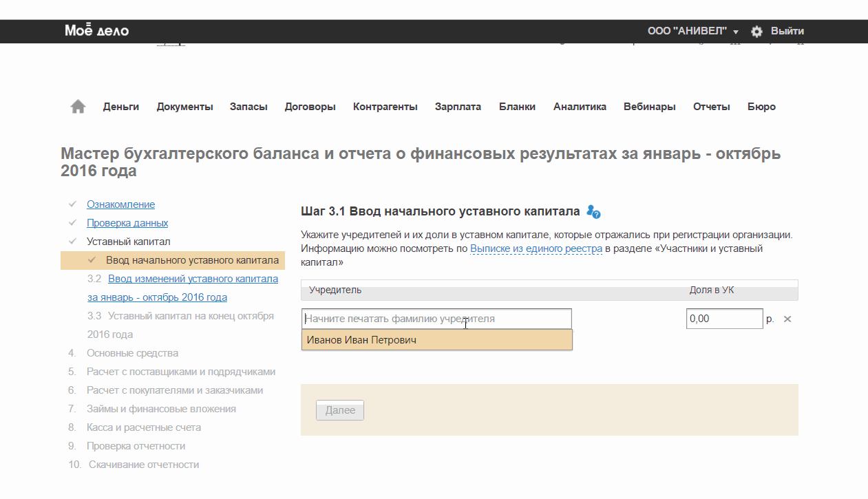The width and height of the screenshot is (868, 499).
Task: Open the Деньги menu
Action: click(121, 107)
